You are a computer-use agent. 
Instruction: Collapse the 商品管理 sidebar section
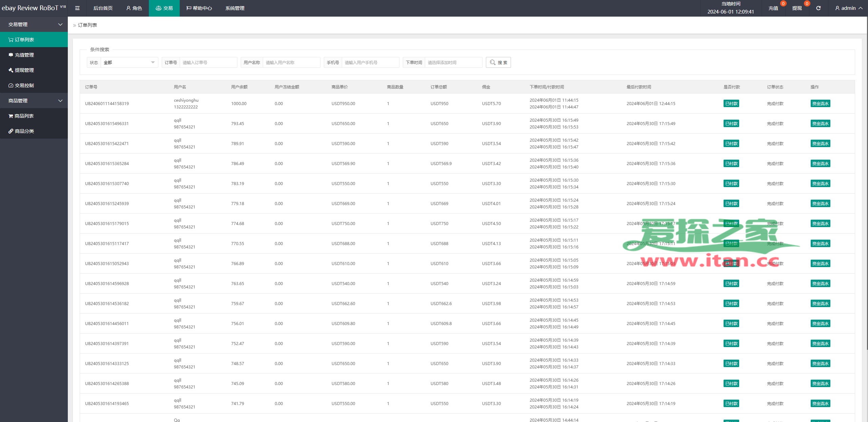coord(34,101)
